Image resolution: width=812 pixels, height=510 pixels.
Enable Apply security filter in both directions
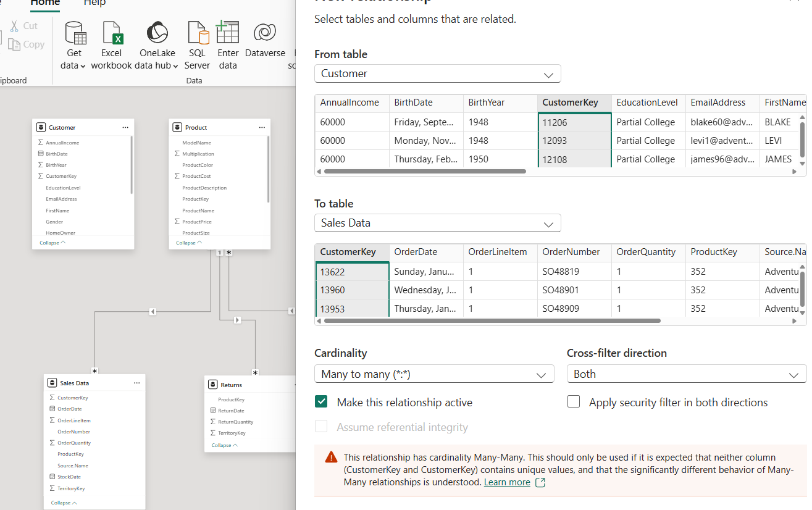point(574,402)
